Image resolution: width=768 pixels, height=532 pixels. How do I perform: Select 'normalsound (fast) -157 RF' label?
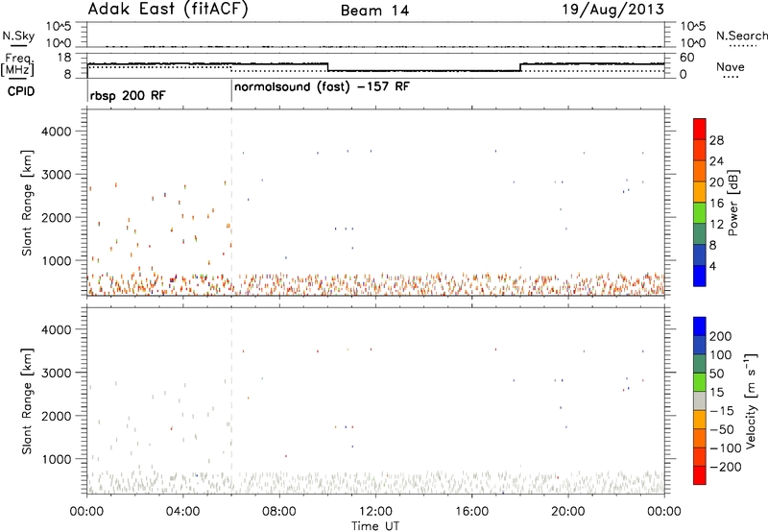tap(322, 86)
